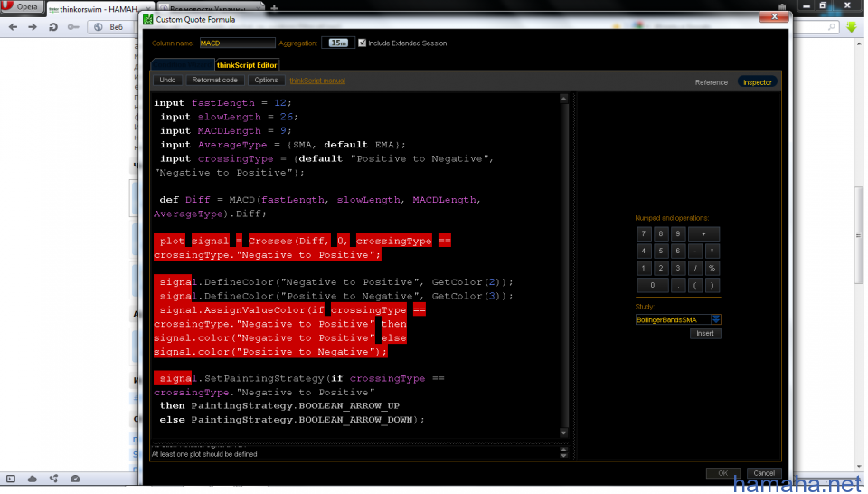Open a new Opera tab
Image resolution: width=868 pixels, height=494 pixels.
[x=274, y=8]
